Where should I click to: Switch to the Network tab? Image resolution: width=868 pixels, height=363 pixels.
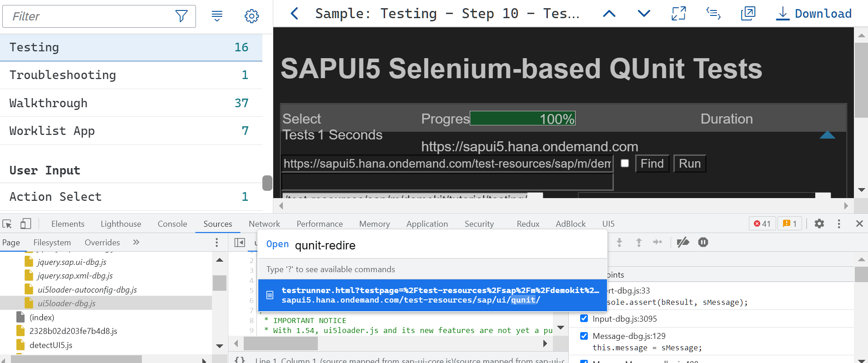pos(264,224)
